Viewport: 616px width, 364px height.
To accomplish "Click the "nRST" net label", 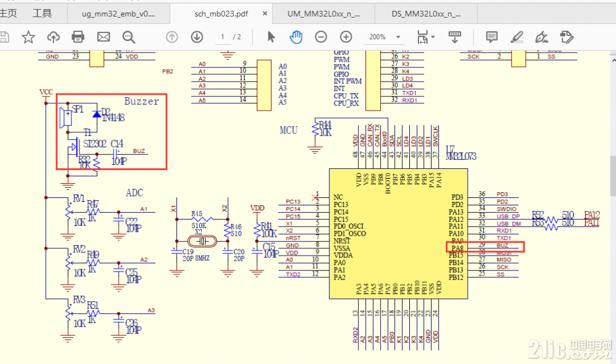I will [293, 238].
